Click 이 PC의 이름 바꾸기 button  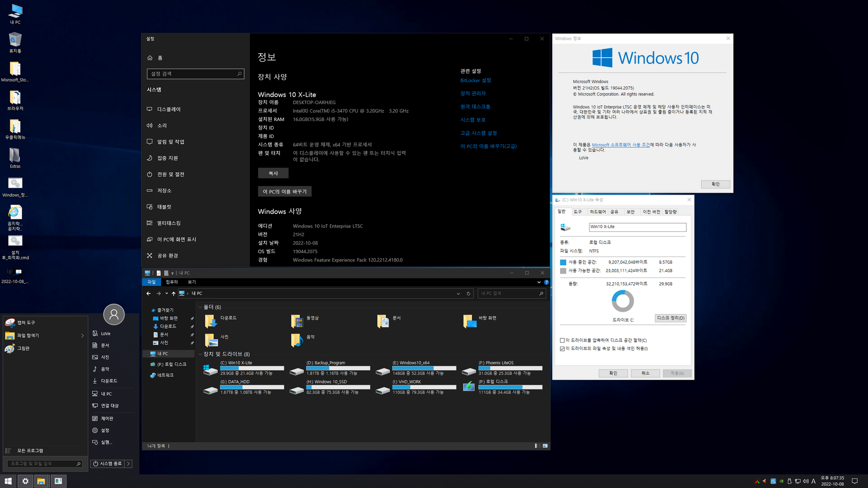click(x=285, y=192)
